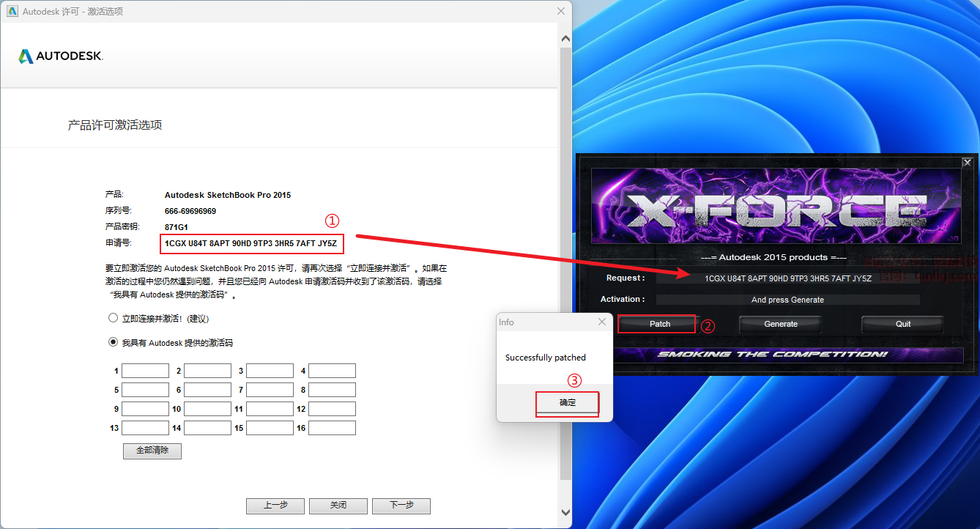Click the Autodesk logo in the header
The height and width of the screenshot is (529, 980).
coord(61,56)
